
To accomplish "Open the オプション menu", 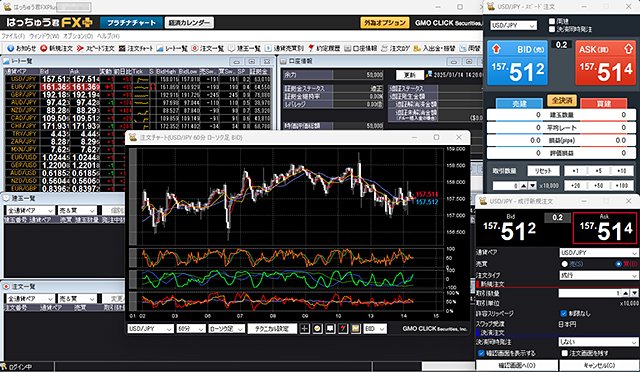I will (x=78, y=36).
